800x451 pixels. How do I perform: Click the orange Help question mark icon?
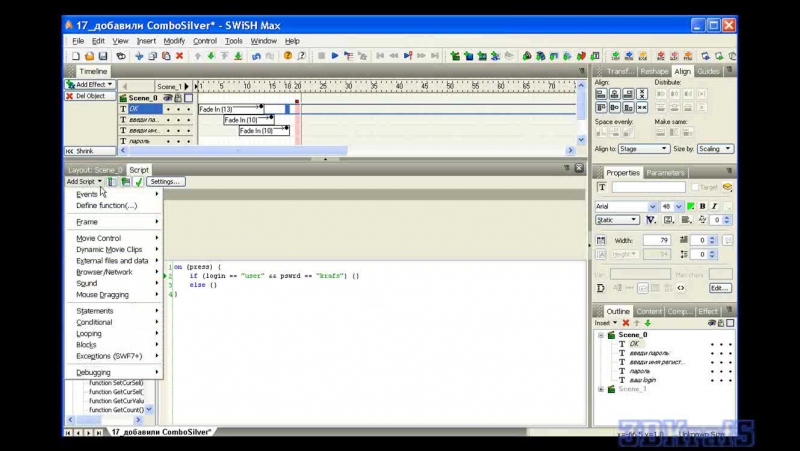click(x=288, y=56)
